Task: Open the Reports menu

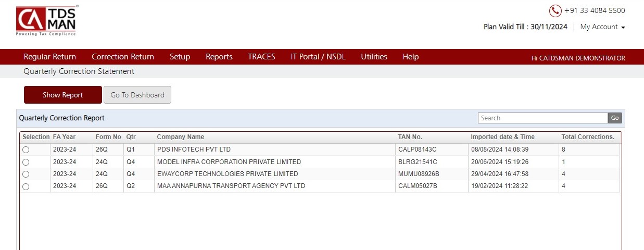Action: click(219, 57)
